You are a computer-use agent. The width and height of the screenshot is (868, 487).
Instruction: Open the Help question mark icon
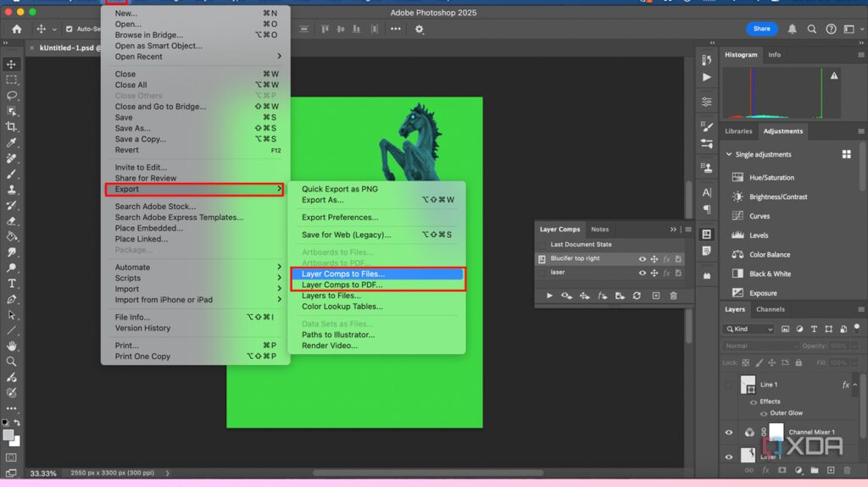[831, 29]
